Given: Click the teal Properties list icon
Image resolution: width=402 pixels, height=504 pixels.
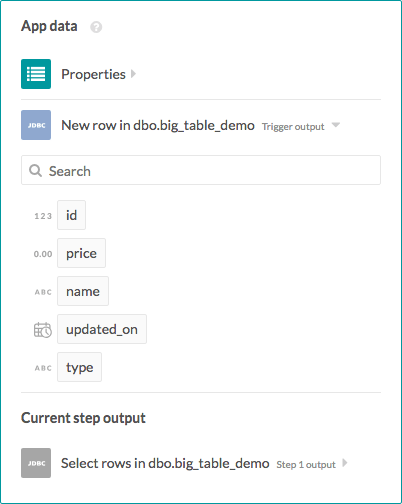Looking at the screenshot, I should (x=36, y=74).
